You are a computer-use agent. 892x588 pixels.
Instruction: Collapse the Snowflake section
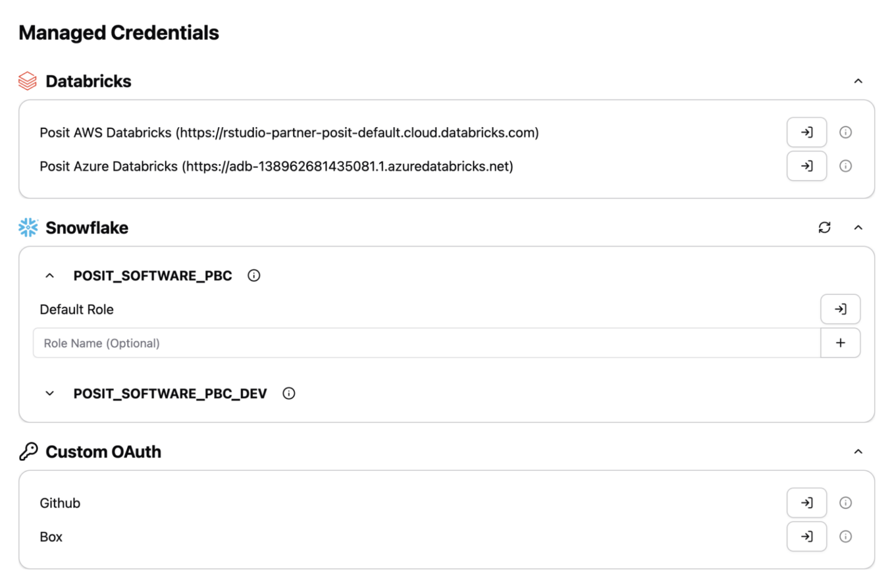[858, 227]
